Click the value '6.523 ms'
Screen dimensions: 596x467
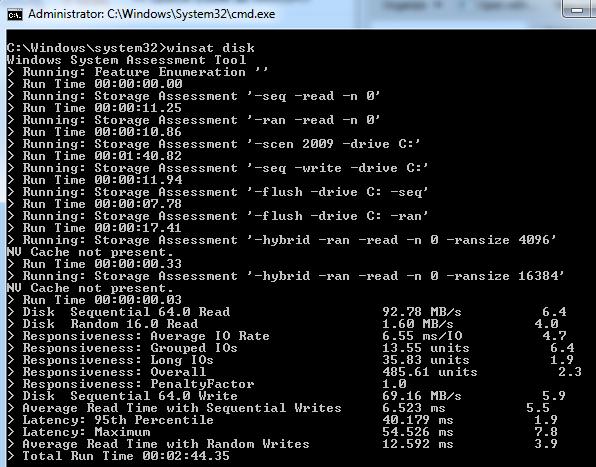[414, 408]
